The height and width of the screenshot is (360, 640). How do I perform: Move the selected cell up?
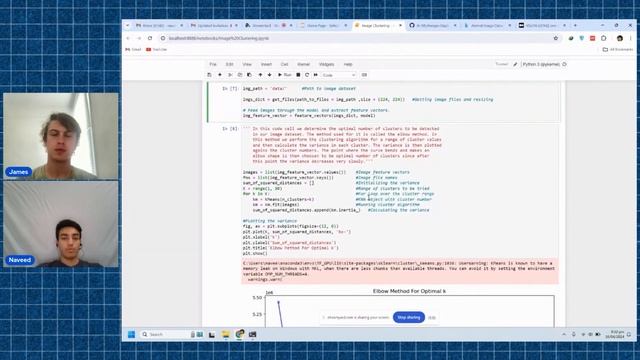tap(260, 75)
